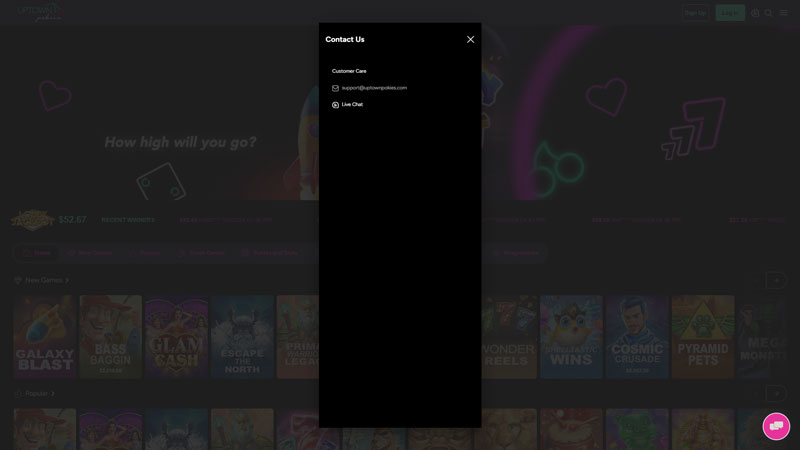Screen dimensions: 800x450
Task: Select the Progressives category tab
Action: [515, 253]
